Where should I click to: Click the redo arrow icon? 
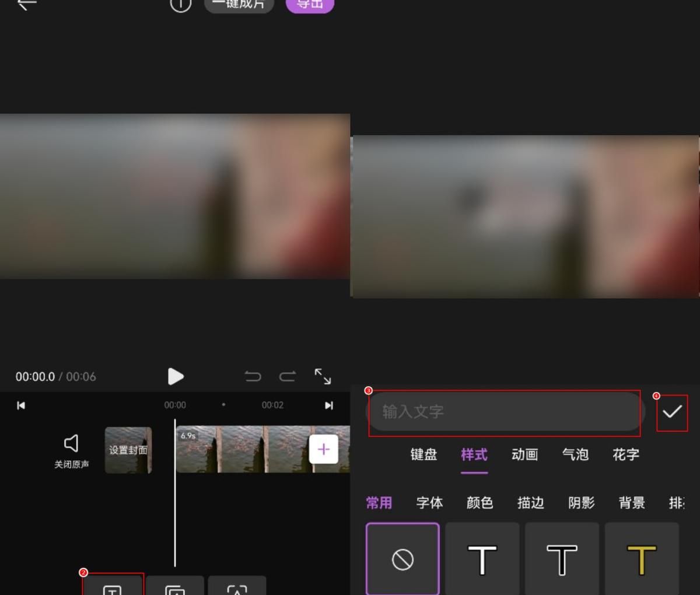[x=288, y=376]
